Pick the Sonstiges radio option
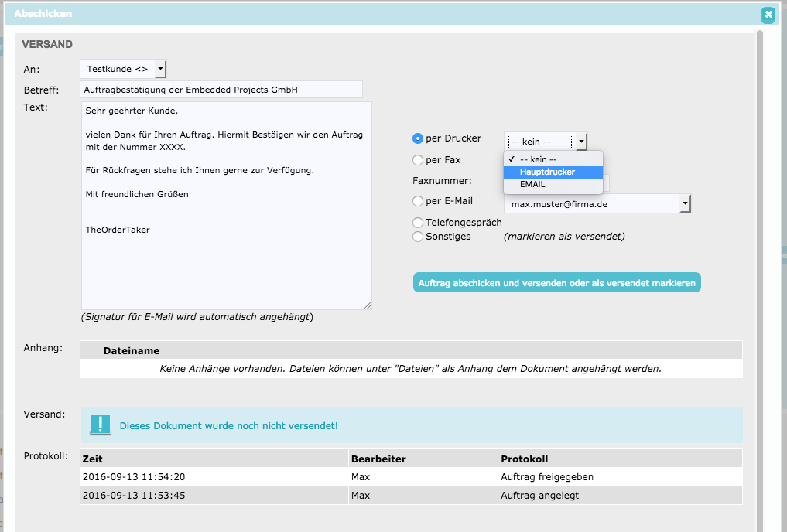 coord(418,237)
